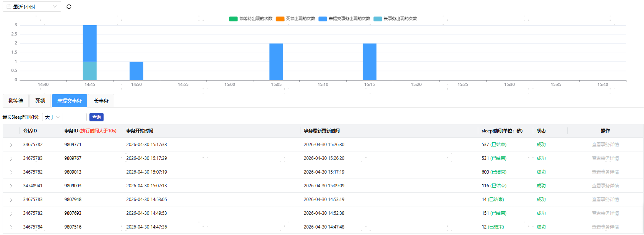Switch to the 锁等待 tab

(x=16, y=101)
